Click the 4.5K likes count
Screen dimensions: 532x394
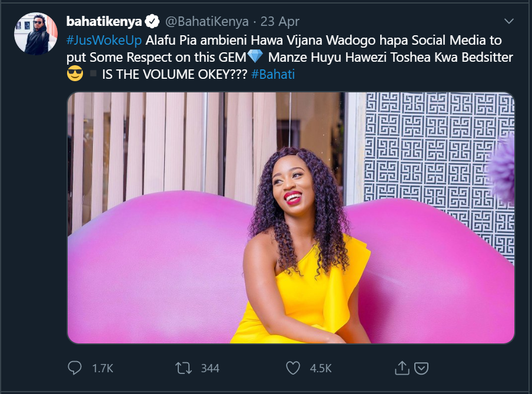[x=321, y=368]
